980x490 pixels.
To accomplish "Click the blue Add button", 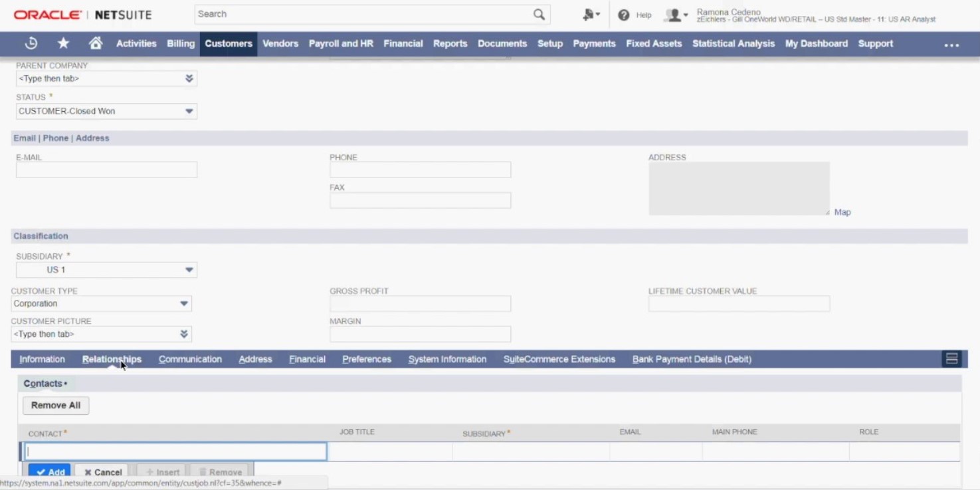I will click(50, 471).
